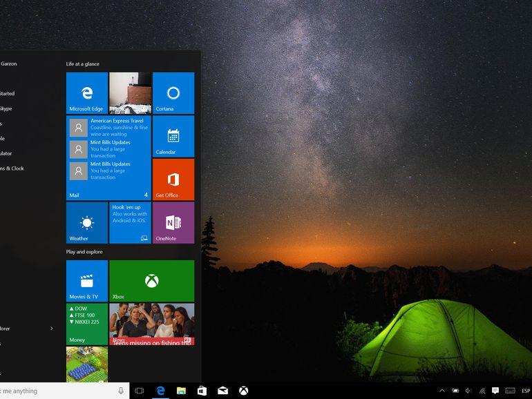Open the Microsoft Edge tile
Viewport: 532px width, 399px height.
pos(86,93)
